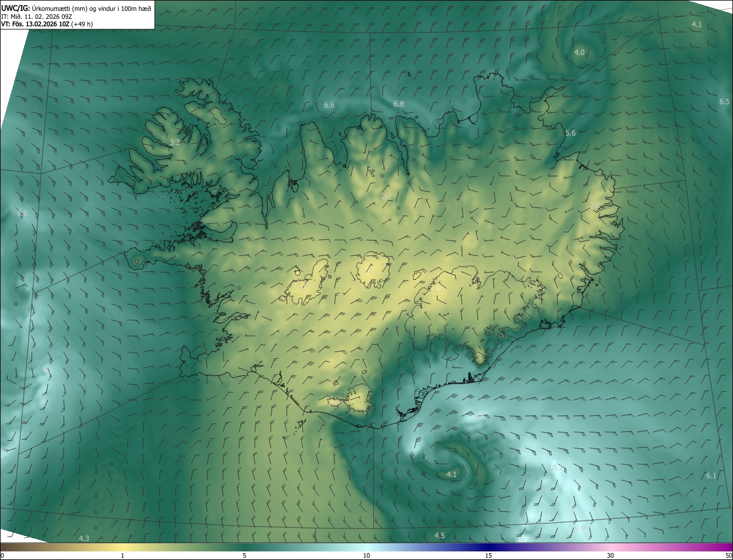Click the 4.1 value in the top corner
Screen dimensions: 733x560
[x=696, y=24]
